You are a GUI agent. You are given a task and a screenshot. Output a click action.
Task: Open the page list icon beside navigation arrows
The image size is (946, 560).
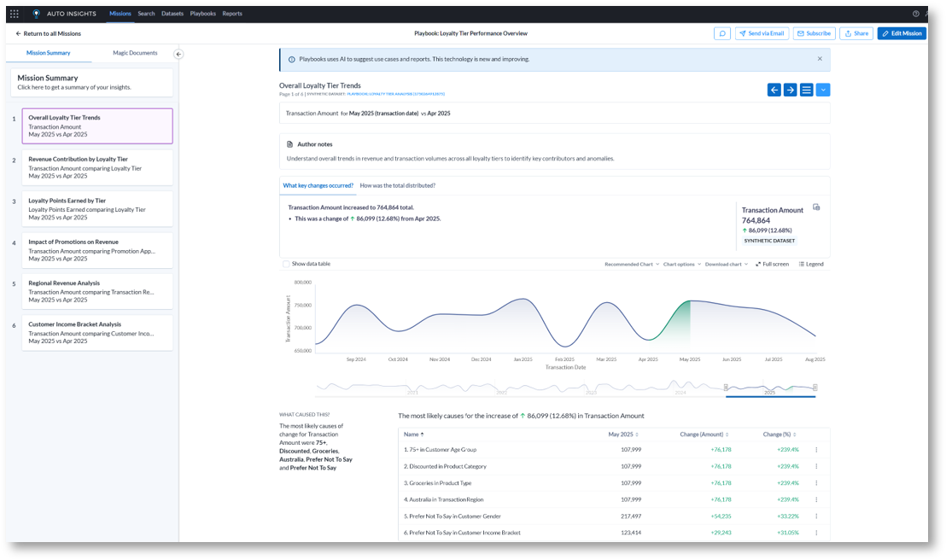click(806, 89)
